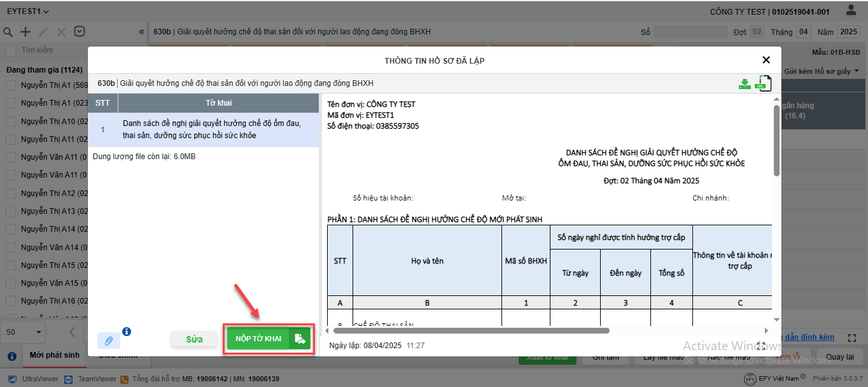Click the search magnifier icon in left panel
The image size is (868, 387).
point(8,32)
